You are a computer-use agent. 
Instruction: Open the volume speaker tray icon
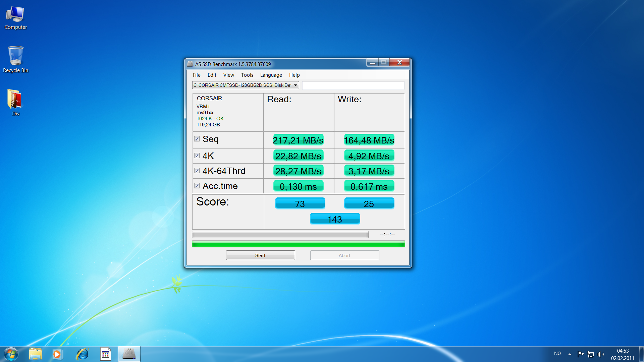tap(601, 354)
